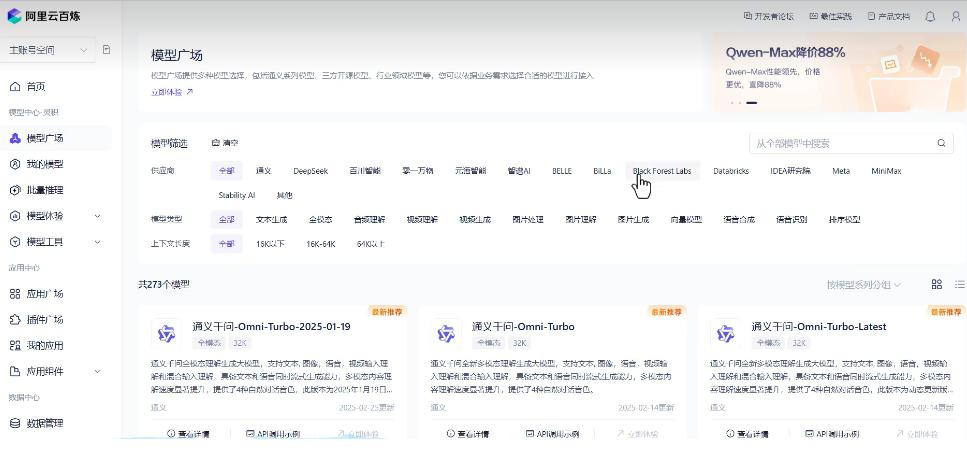
Task: Expand the 模型工具 sidebar menu chevron
Action: point(97,242)
